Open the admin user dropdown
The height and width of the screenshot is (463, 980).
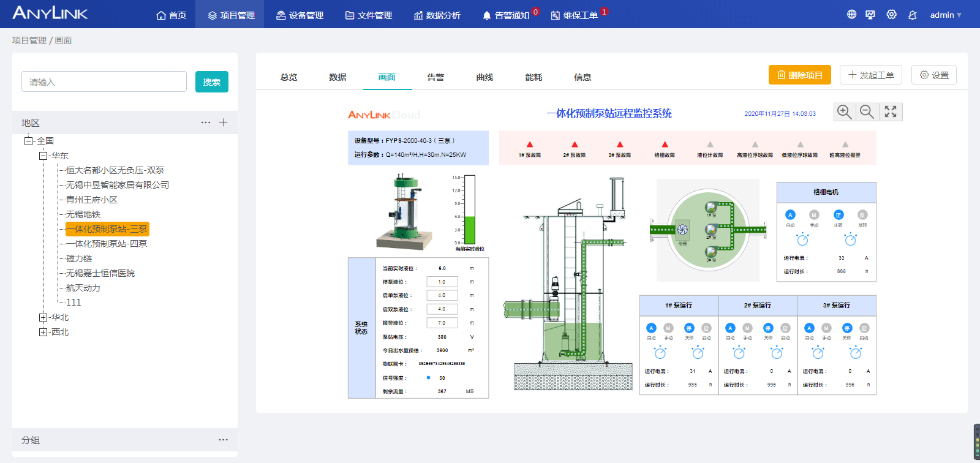click(x=946, y=15)
